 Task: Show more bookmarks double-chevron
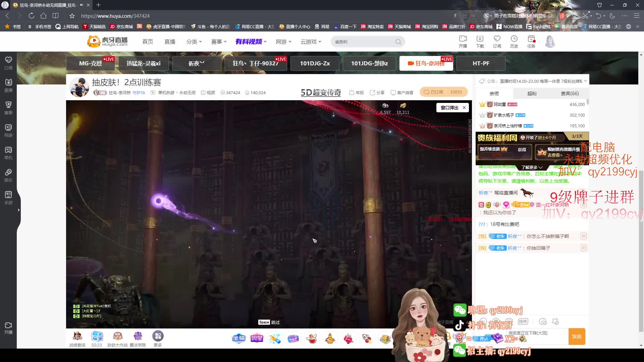638,26
